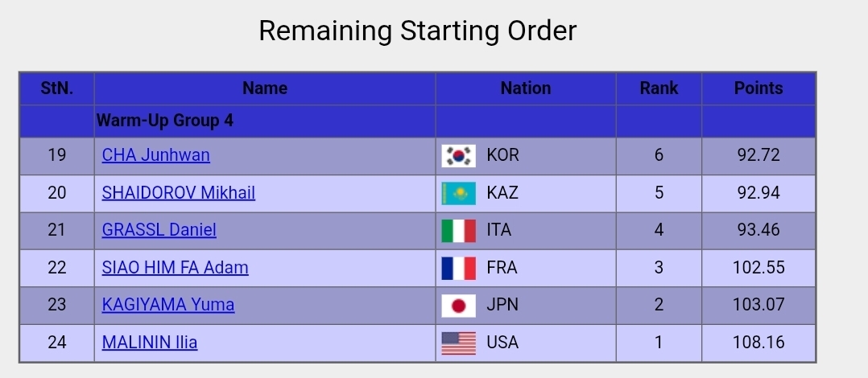Open SIAO HIM FA Adam link
Image resolution: width=868 pixels, height=378 pixels.
point(176,268)
